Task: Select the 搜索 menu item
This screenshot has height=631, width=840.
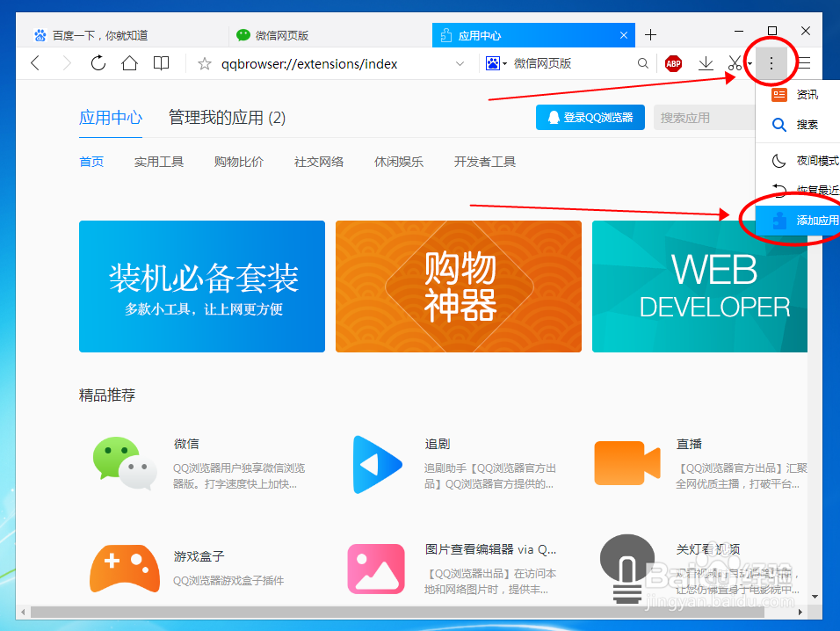Action: point(798,125)
